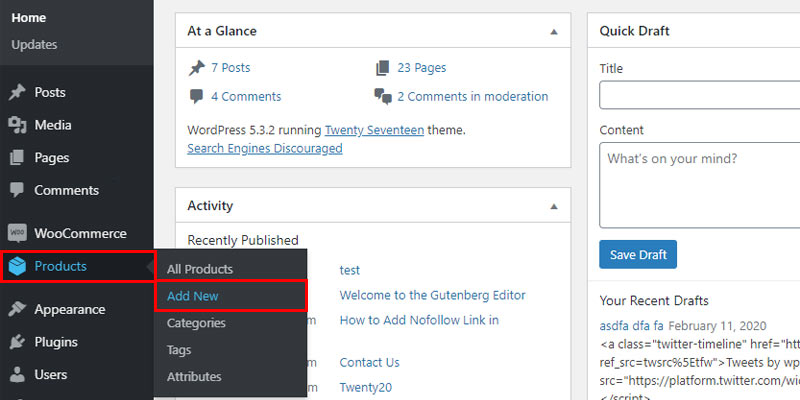Click 'Your Recent Drafts' heading text
This screenshot has width=800, height=400.
pos(654,301)
